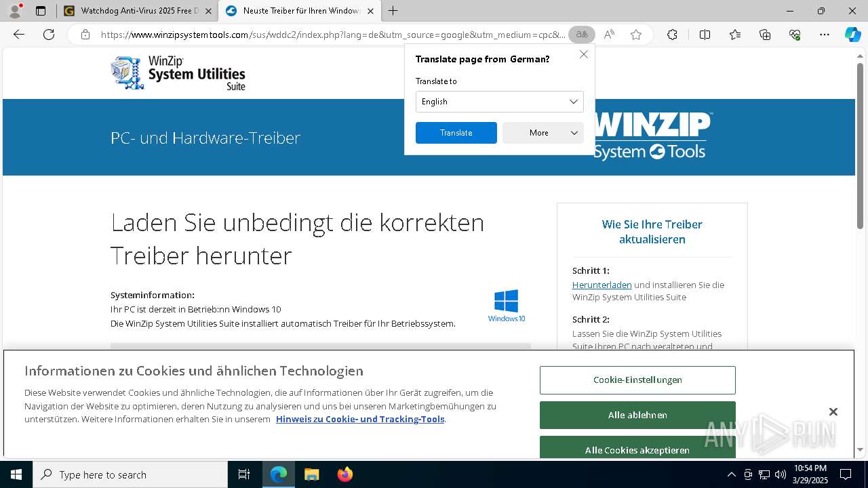Viewport: 868px width, 488px height.
Task: Click Alle ablehnen button
Action: (x=637, y=415)
